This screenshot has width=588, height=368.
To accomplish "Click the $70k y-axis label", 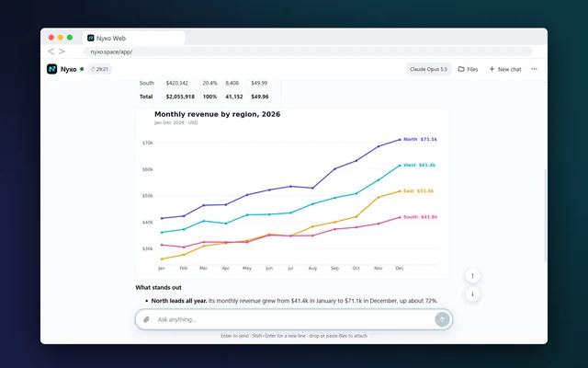I will [x=148, y=144].
